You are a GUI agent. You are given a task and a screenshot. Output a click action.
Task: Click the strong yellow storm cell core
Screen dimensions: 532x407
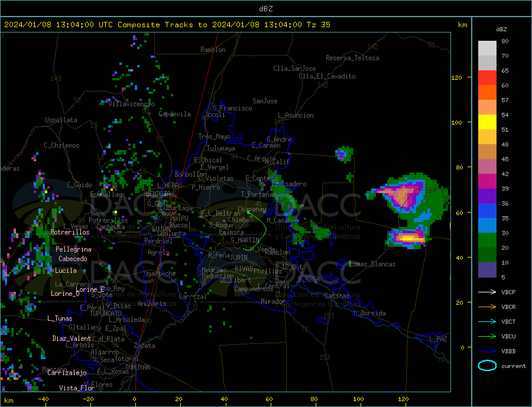(x=408, y=239)
